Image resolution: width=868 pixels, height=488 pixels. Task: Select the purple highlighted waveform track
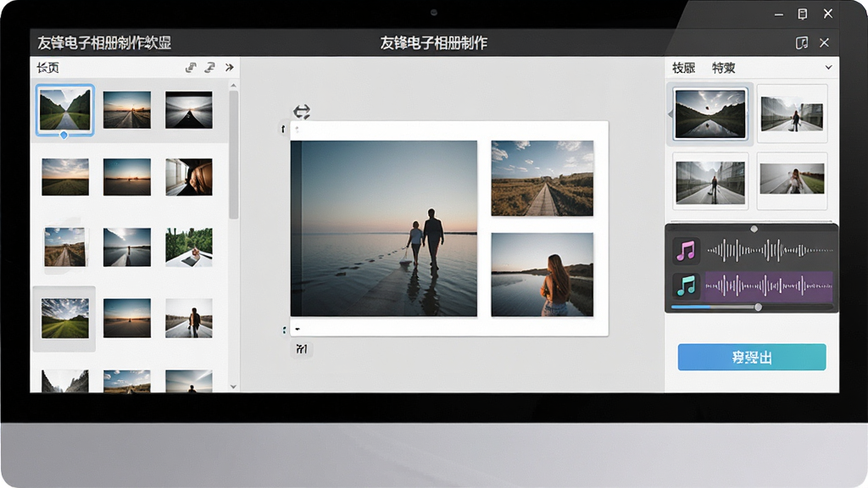pos(770,286)
